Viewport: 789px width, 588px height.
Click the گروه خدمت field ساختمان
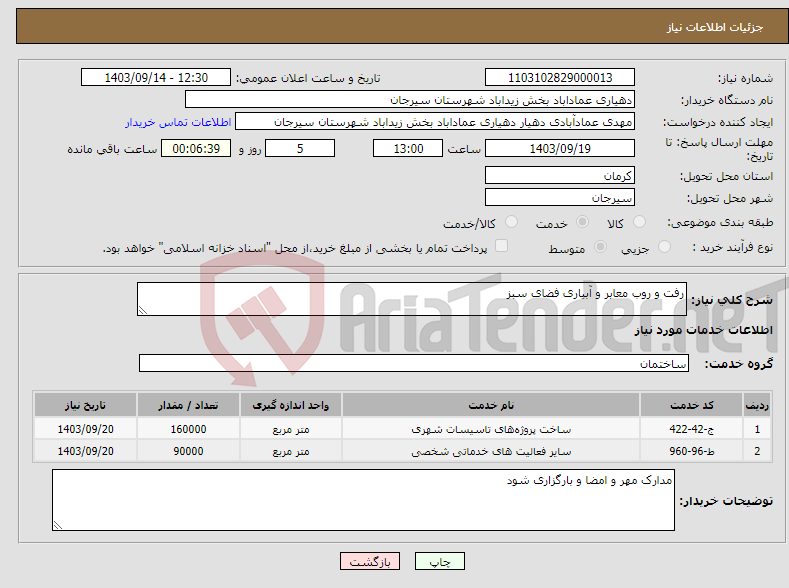pos(414,363)
